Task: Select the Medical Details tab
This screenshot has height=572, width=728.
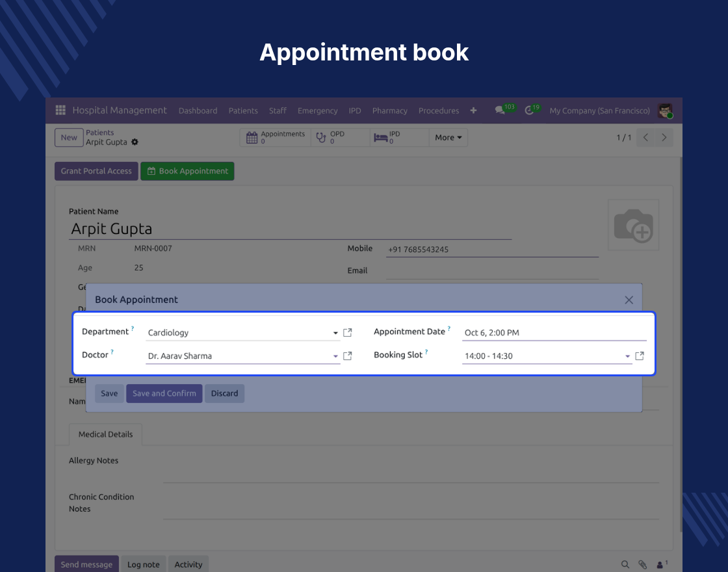Action: pos(105,434)
